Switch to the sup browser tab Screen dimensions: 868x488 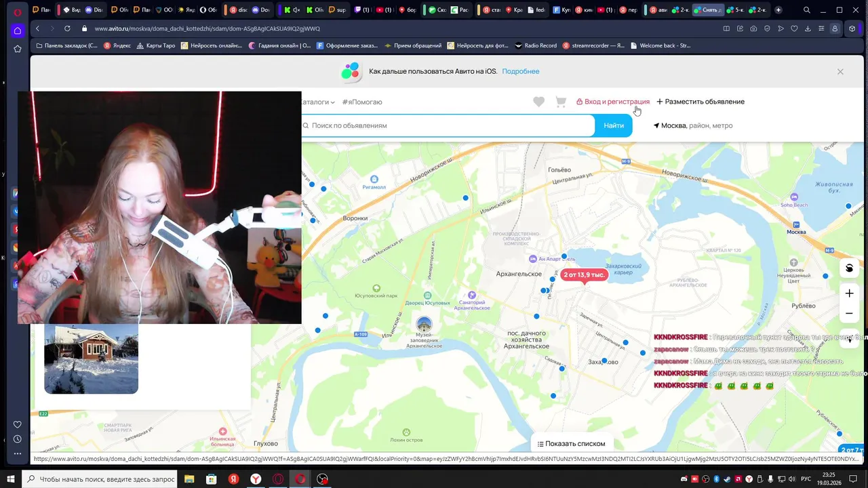[337, 10]
